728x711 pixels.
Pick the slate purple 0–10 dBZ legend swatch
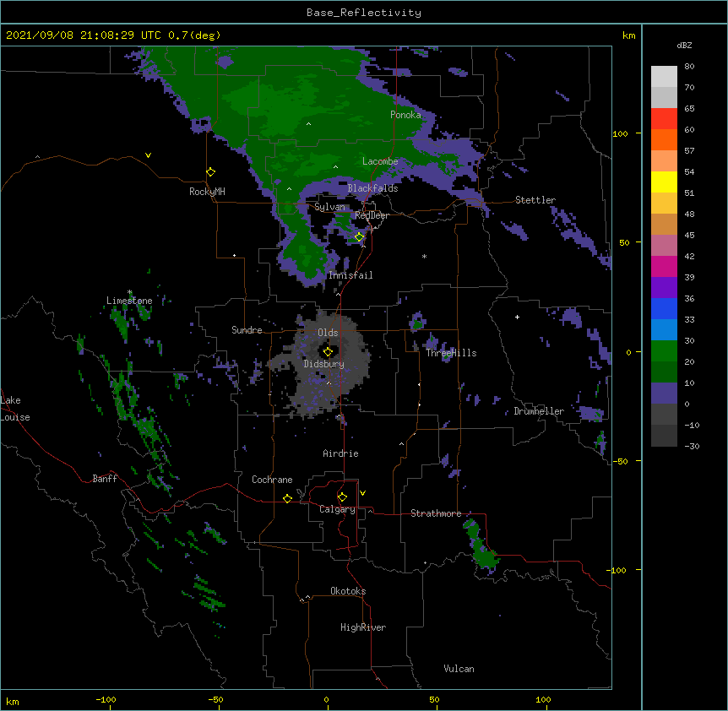(x=664, y=393)
